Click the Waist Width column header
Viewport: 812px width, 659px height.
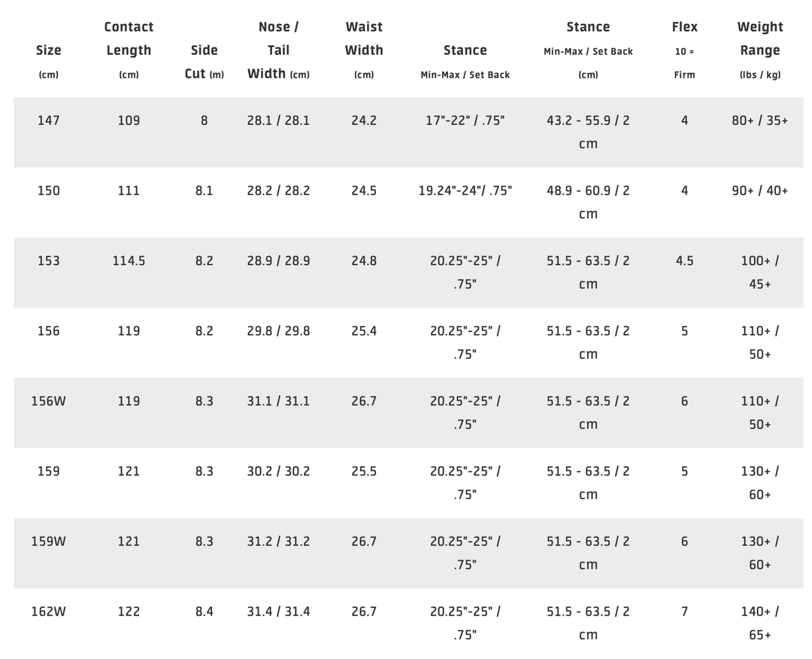364,50
